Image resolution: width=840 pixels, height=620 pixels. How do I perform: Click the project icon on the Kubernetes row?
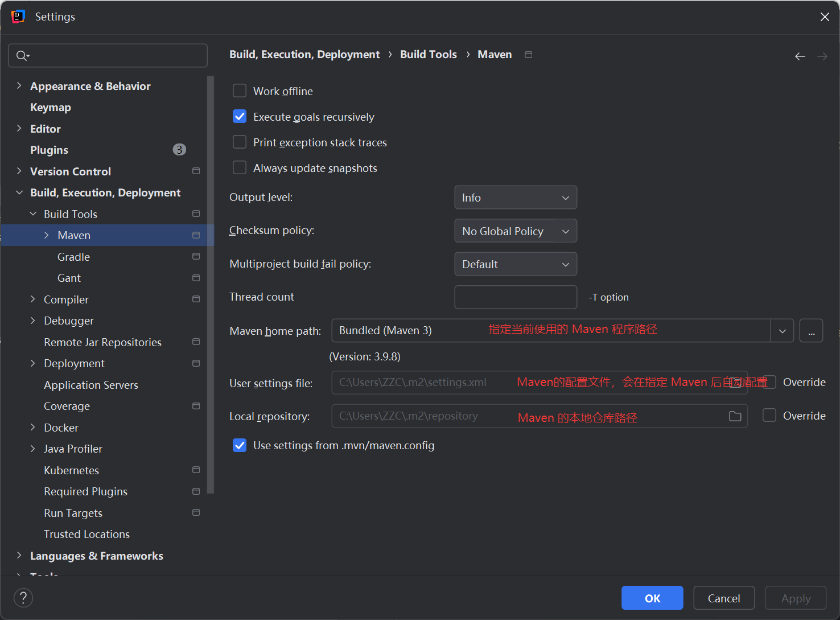click(x=196, y=470)
